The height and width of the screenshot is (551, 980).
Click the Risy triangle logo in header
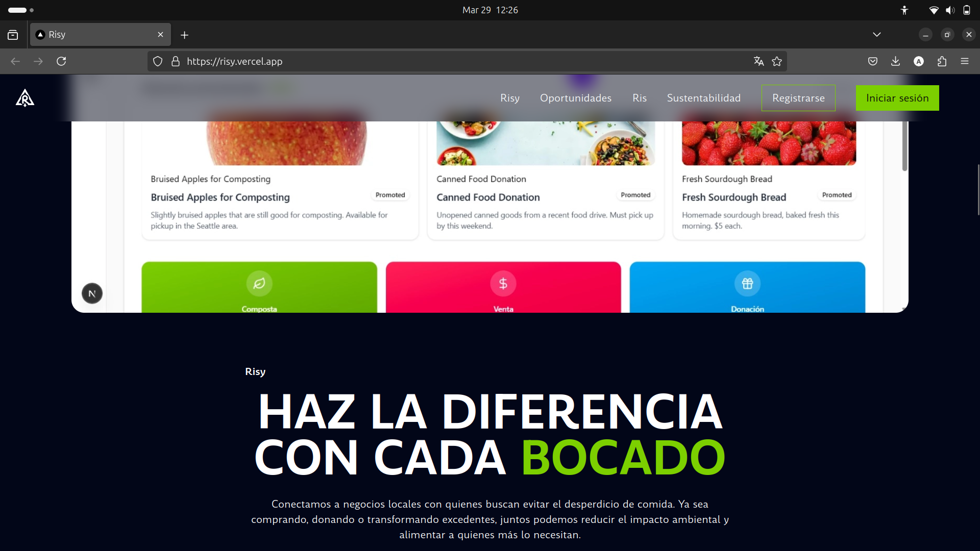click(24, 97)
